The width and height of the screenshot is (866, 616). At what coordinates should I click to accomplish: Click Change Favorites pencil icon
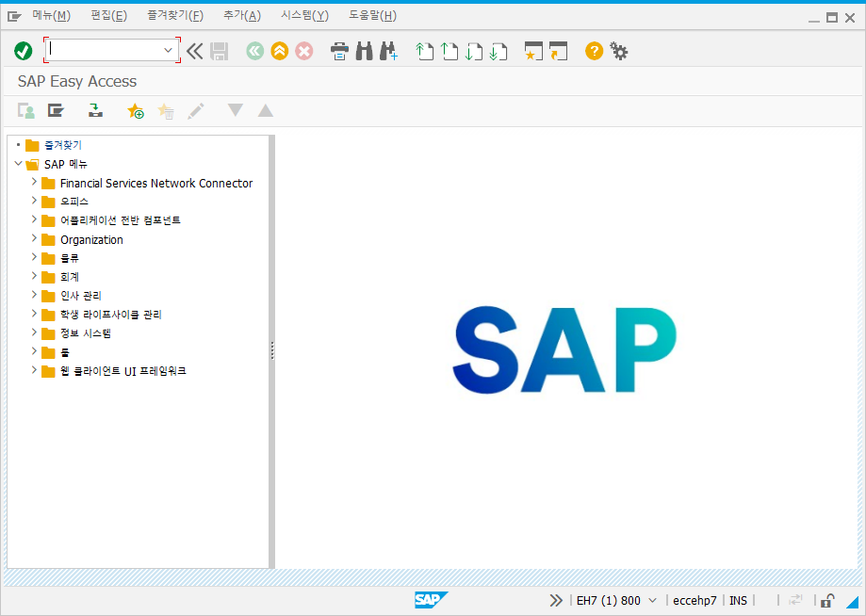tap(195, 111)
